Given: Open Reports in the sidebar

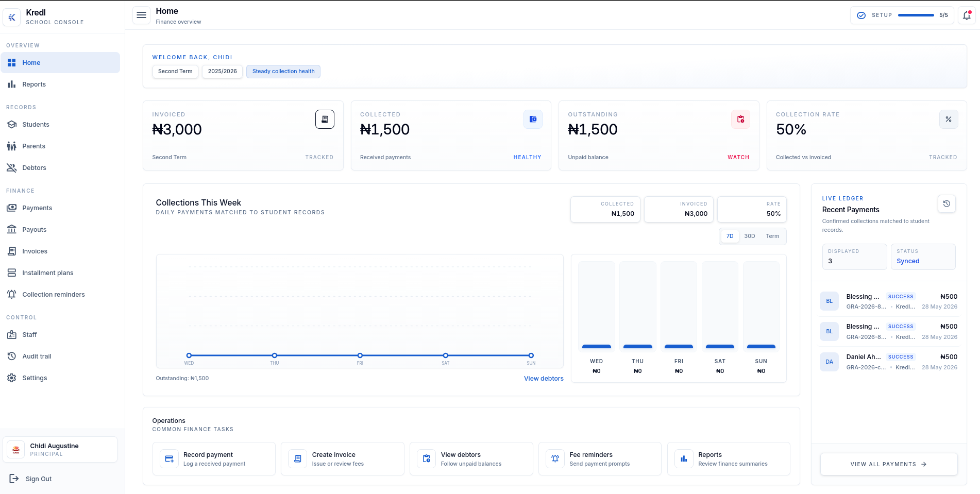Looking at the screenshot, I should [60, 84].
